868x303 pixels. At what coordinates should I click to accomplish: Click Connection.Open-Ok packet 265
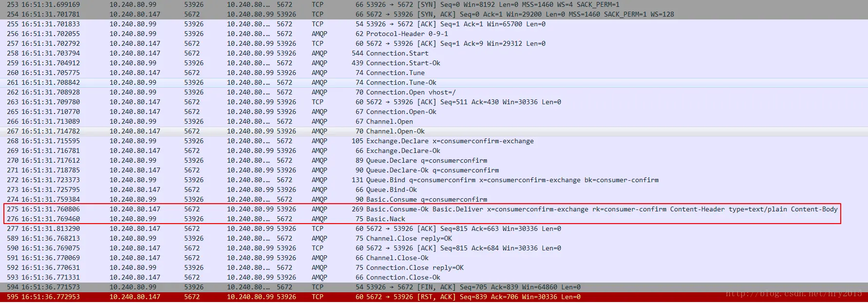(x=434, y=112)
